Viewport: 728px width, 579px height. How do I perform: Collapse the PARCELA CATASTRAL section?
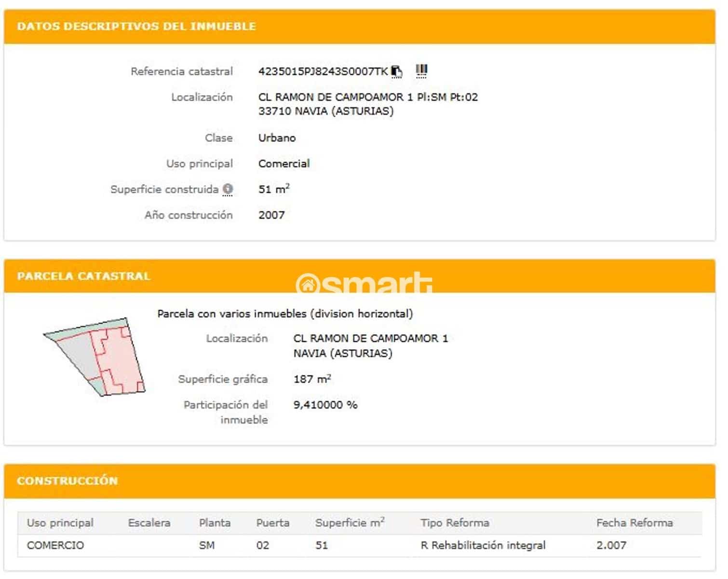83,276
